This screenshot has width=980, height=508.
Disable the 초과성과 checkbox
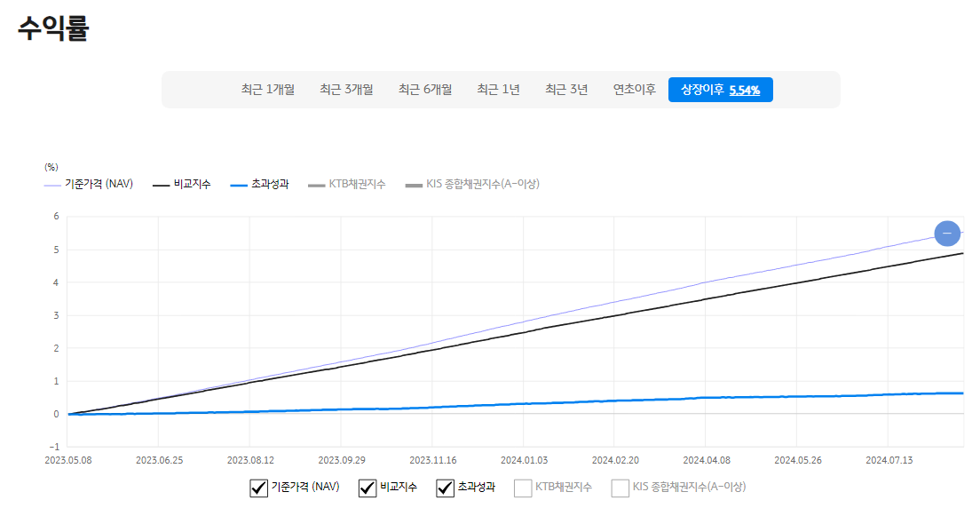[x=445, y=488]
